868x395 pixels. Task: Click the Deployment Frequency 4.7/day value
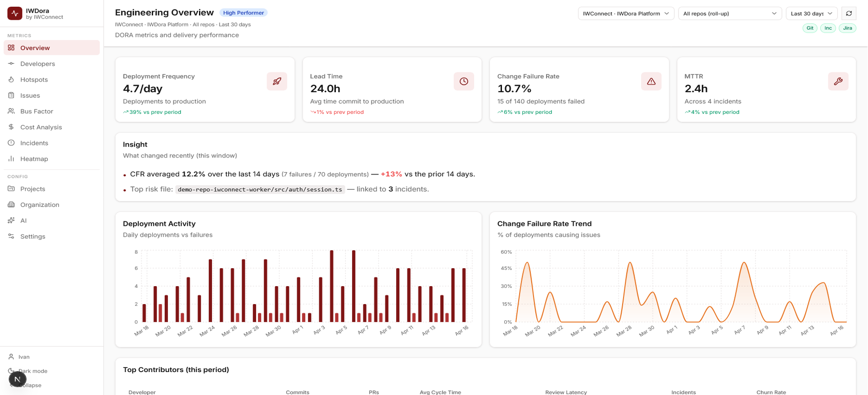click(x=143, y=89)
